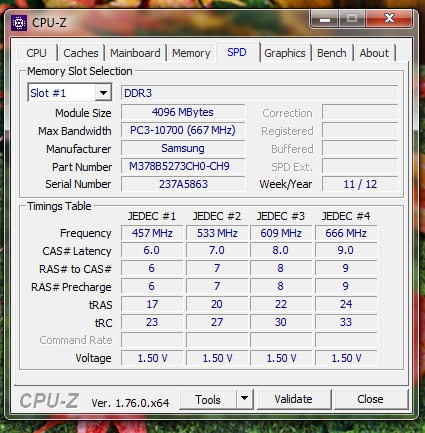Viewport: 425px width, 433px height.
Task: Click the JEDEC #1 frequency 457 MHz
Action: click(x=152, y=233)
